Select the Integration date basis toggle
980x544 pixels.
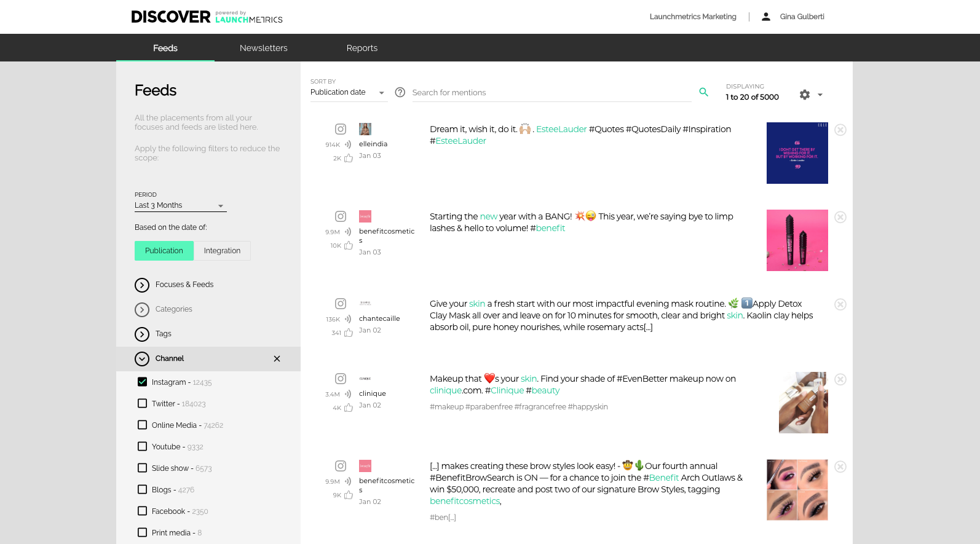pyautogui.click(x=222, y=251)
